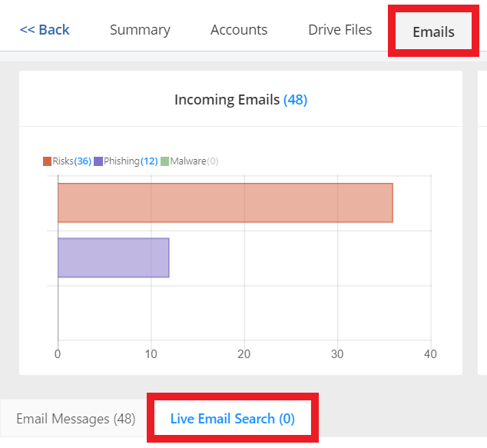The width and height of the screenshot is (487, 448).
Task: Click the Phishing count (12) in legend
Action: click(149, 161)
